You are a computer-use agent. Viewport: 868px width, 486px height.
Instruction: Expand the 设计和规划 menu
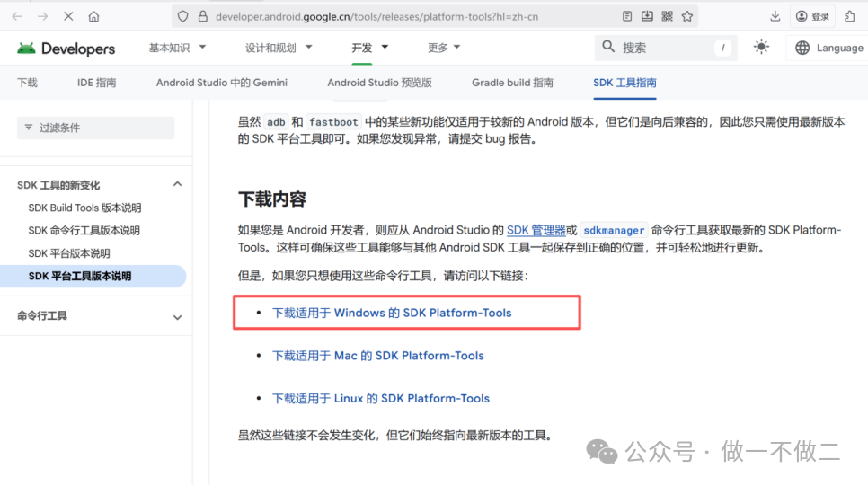tap(279, 48)
